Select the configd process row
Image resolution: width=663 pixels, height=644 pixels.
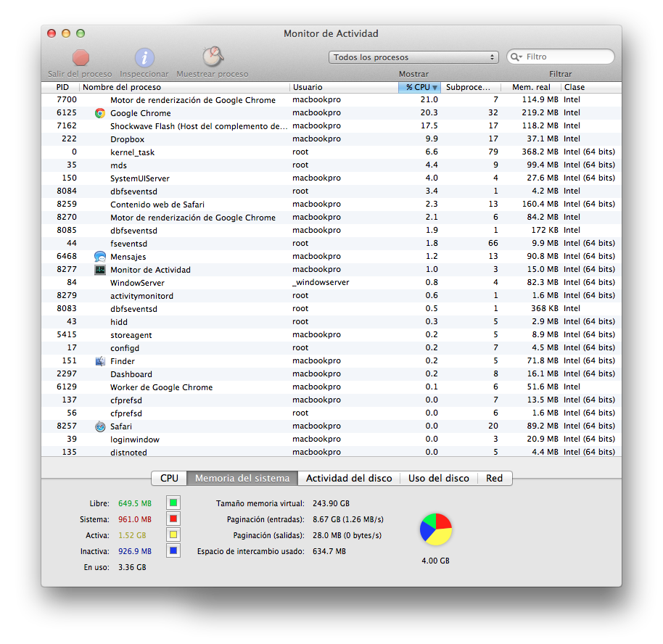tap(331, 348)
